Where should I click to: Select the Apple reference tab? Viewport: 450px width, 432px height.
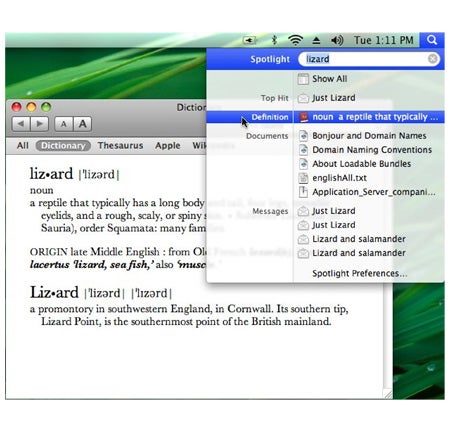[x=168, y=146]
